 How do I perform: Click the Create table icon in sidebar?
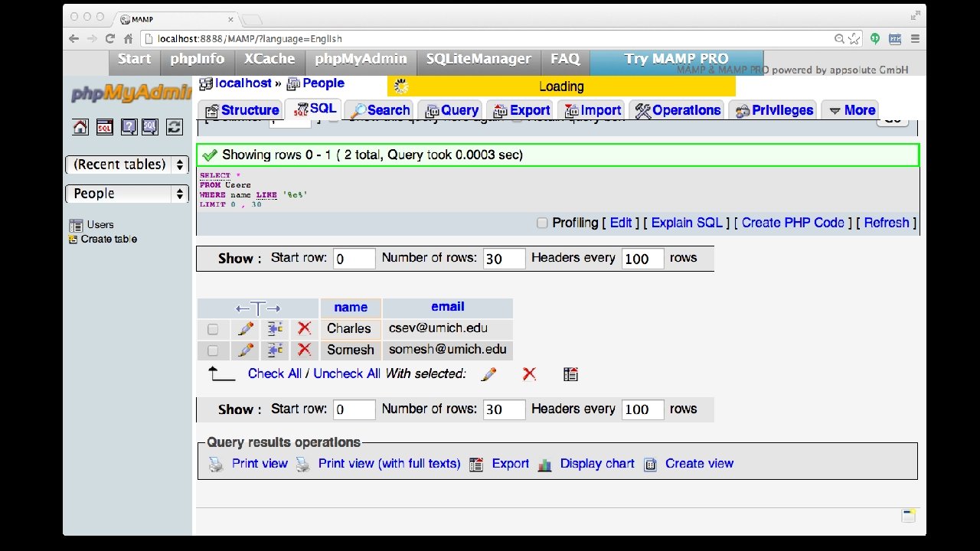coord(73,239)
